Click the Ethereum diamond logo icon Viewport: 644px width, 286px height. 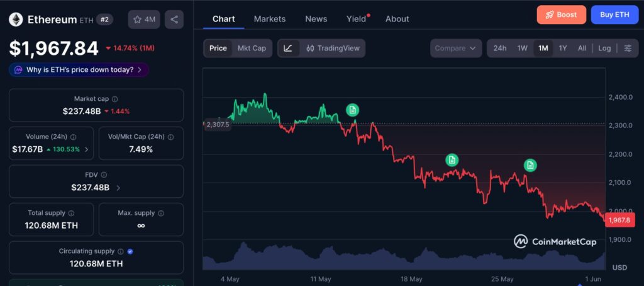point(16,20)
